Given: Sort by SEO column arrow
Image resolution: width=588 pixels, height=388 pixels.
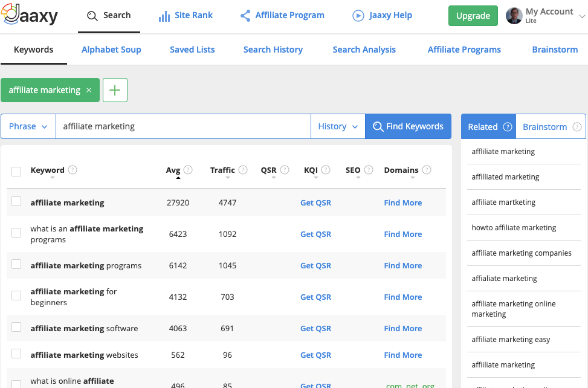Looking at the screenshot, I should point(358,178).
